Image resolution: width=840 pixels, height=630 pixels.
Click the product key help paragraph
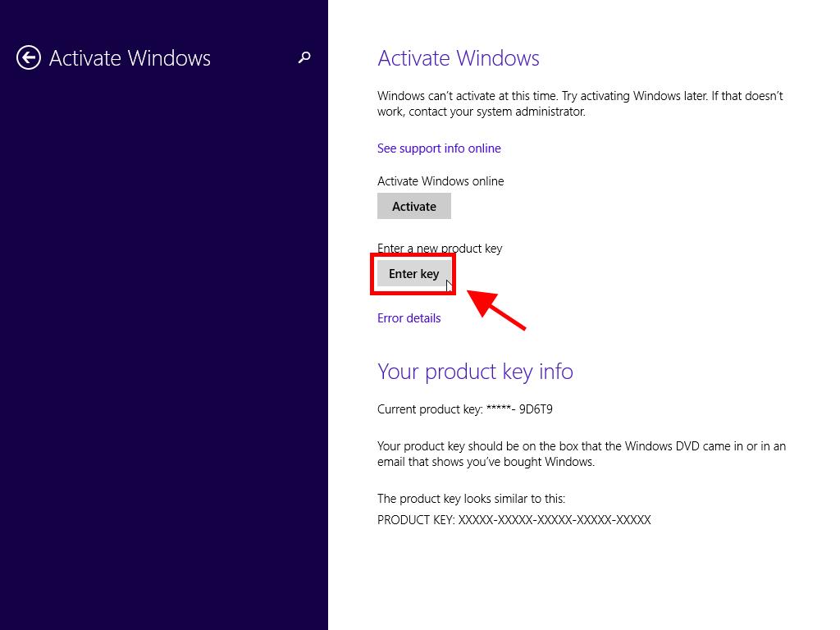581,454
